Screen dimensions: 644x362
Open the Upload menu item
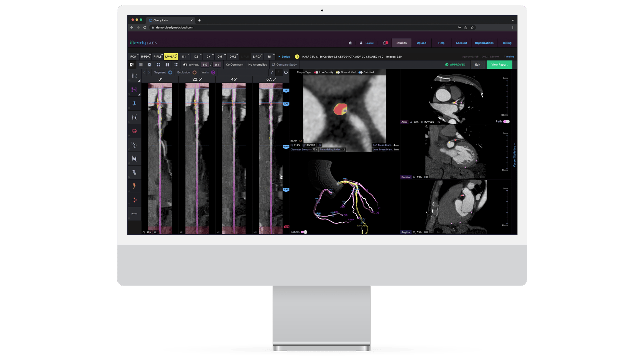[x=421, y=43]
